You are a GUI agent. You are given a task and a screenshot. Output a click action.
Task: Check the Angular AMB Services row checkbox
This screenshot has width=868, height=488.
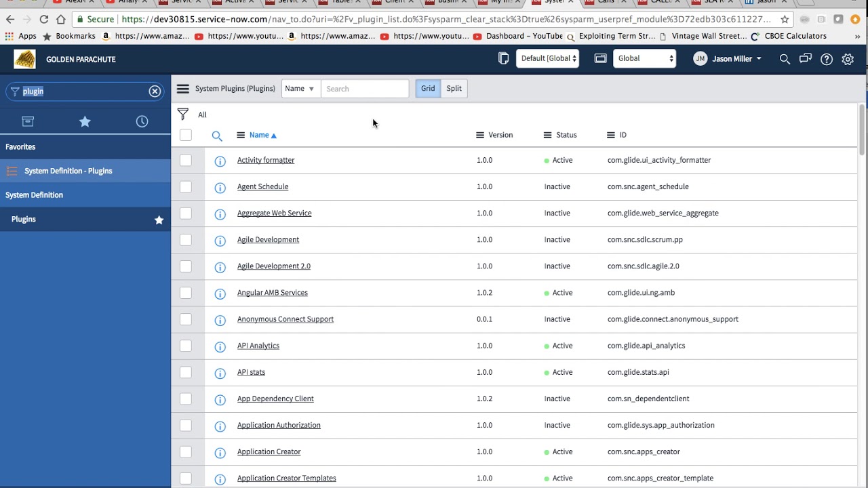pos(186,293)
